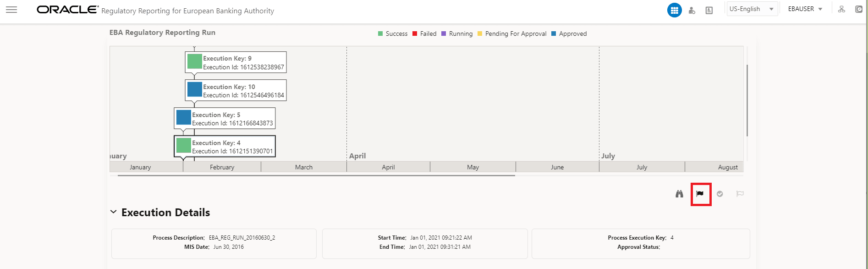This screenshot has height=269, width=868.
Task: Click the Failed legend entry
Action: [x=424, y=34]
